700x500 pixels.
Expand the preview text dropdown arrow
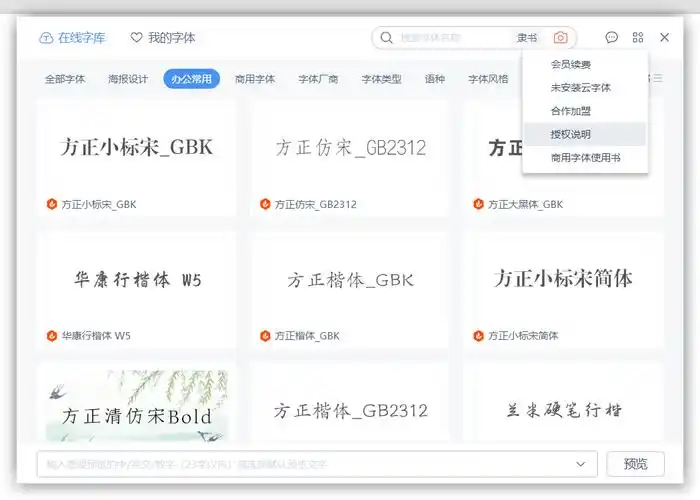(x=580, y=464)
